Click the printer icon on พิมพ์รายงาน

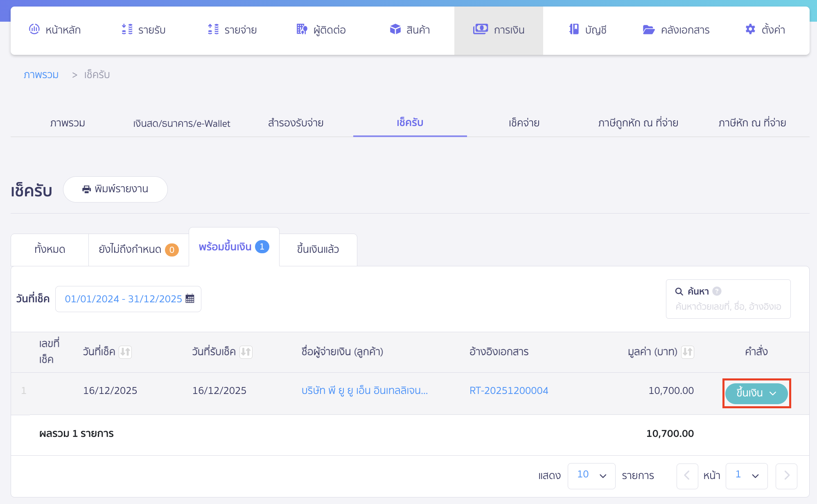pos(86,189)
